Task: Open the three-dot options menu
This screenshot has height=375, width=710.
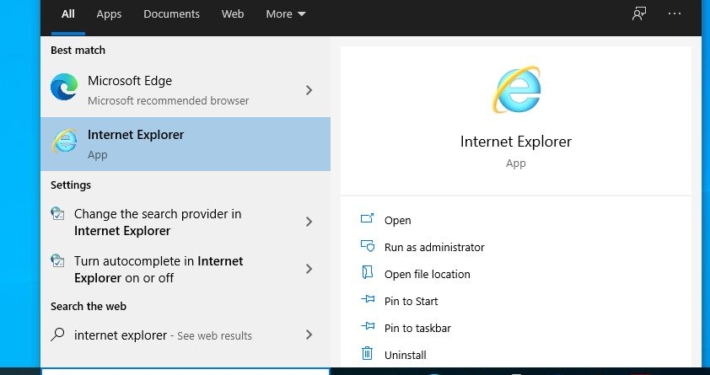Action: pos(674,14)
